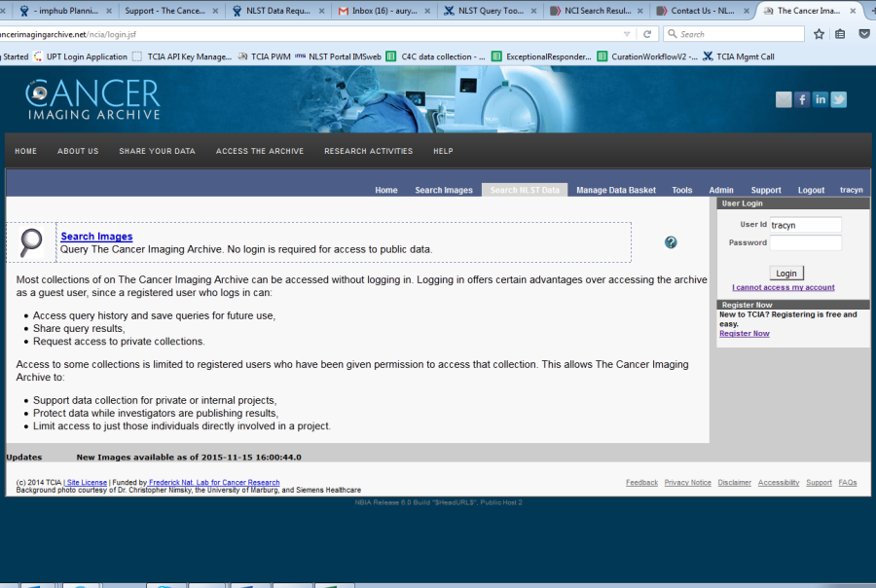Click the Pocket icon in browser toolbar

863,34
